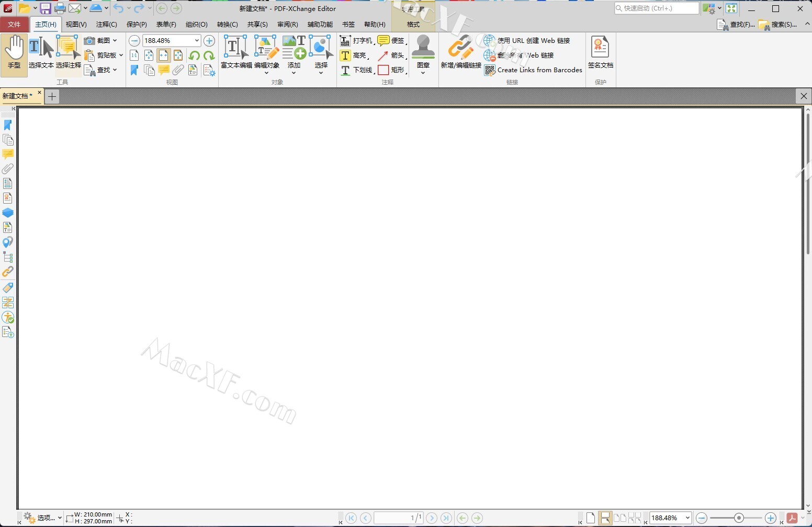Image resolution: width=812 pixels, height=527 pixels.
Task: Expand the Find (查找) dropdown in tools
Action: (115, 70)
